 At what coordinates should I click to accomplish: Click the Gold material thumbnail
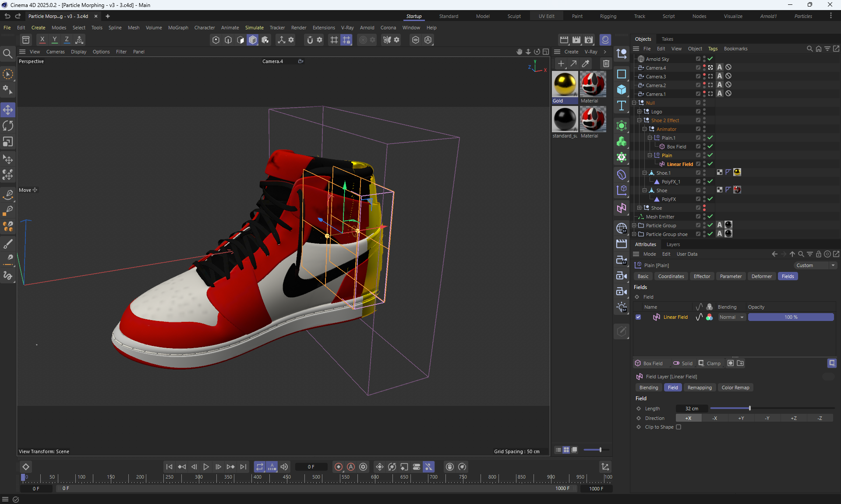click(565, 84)
